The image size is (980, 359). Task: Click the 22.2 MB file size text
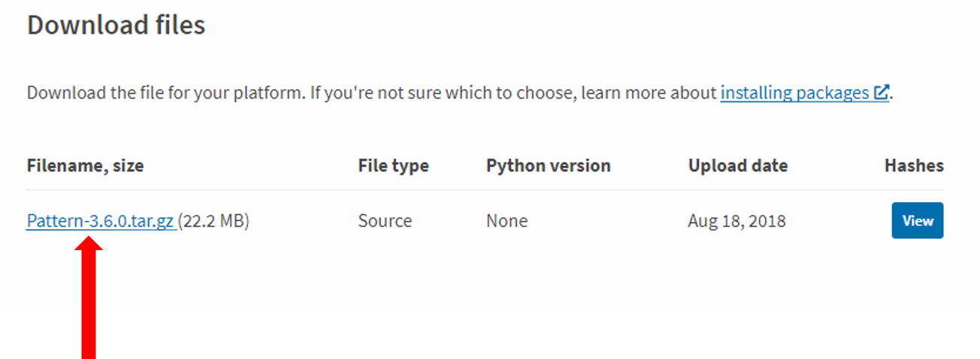tap(213, 221)
